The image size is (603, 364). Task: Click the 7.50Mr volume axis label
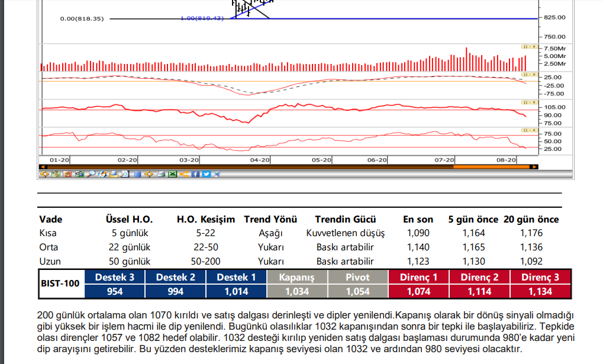[555, 49]
